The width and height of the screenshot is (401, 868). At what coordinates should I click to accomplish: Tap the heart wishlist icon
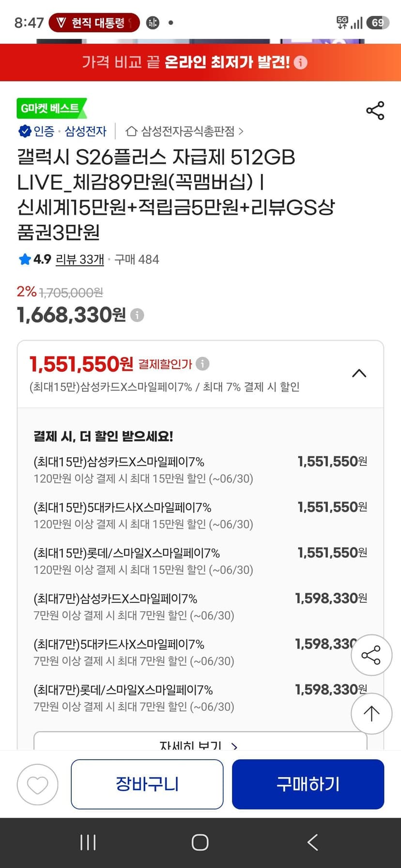click(x=38, y=784)
